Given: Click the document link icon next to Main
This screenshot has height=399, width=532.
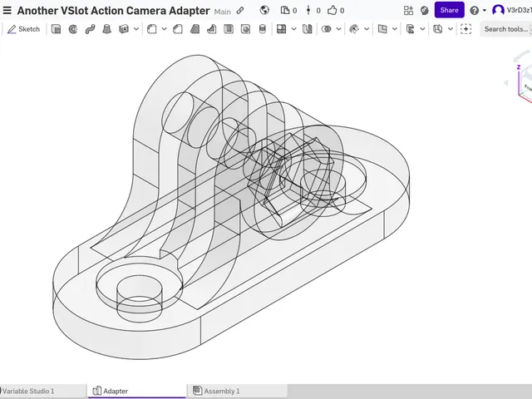Looking at the screenshot, I should 240,11.
